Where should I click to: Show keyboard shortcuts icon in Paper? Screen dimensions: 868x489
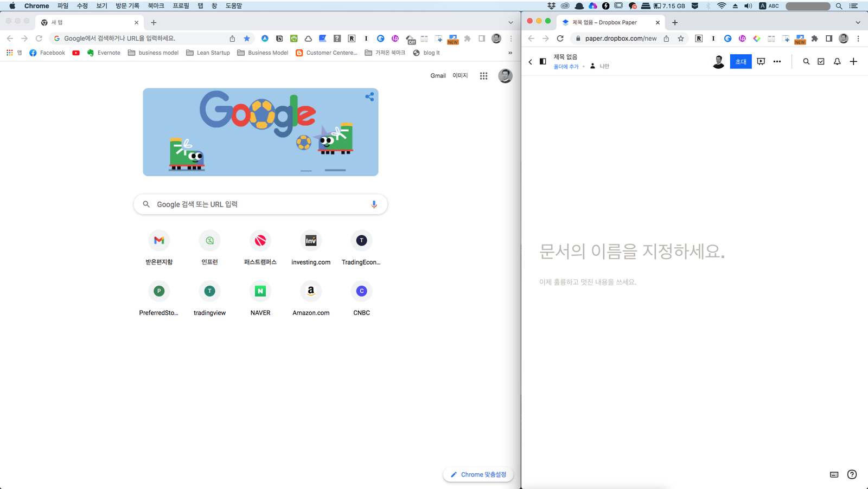(x=834, y=474)
